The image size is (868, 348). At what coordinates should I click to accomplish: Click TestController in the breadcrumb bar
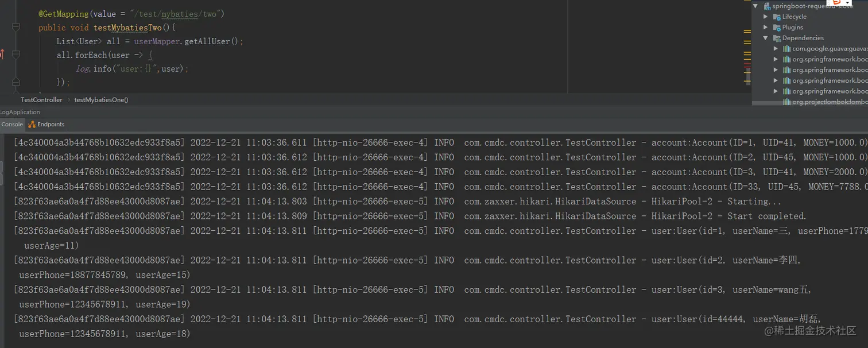tap(41, 100)
